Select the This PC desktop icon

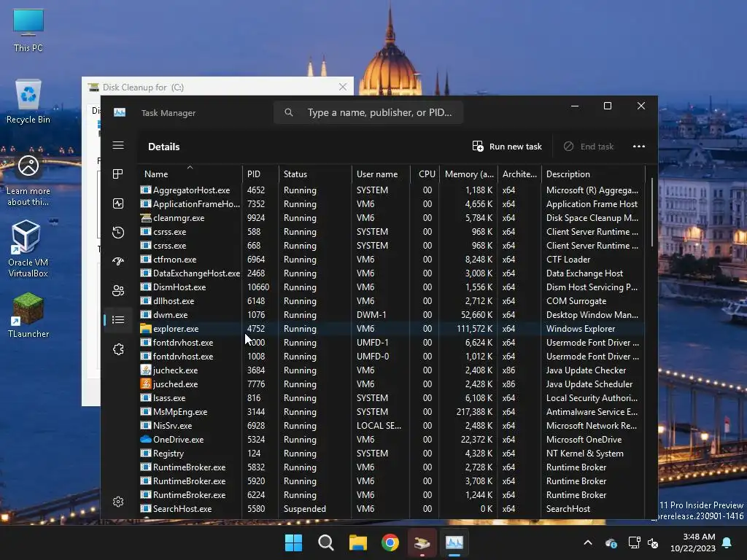click(x=28, y=30)
